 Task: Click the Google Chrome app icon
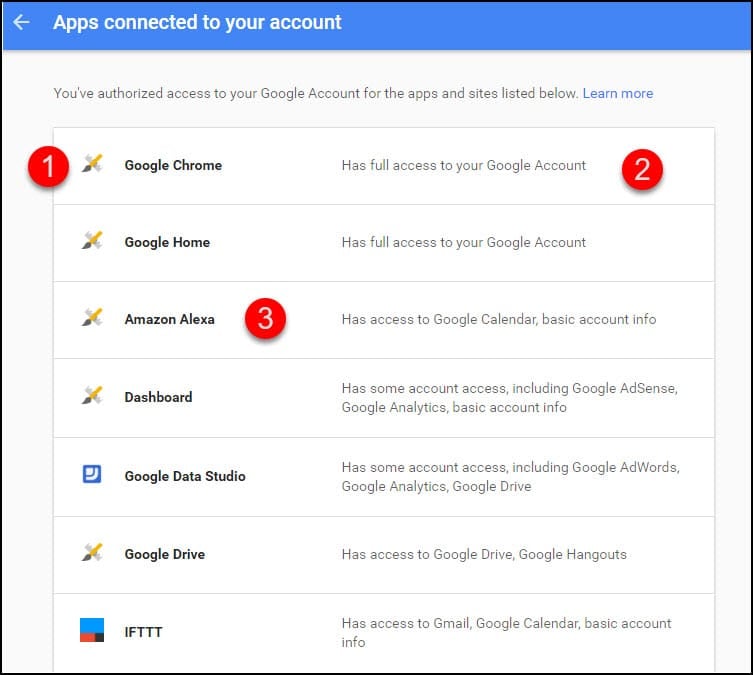92,164
